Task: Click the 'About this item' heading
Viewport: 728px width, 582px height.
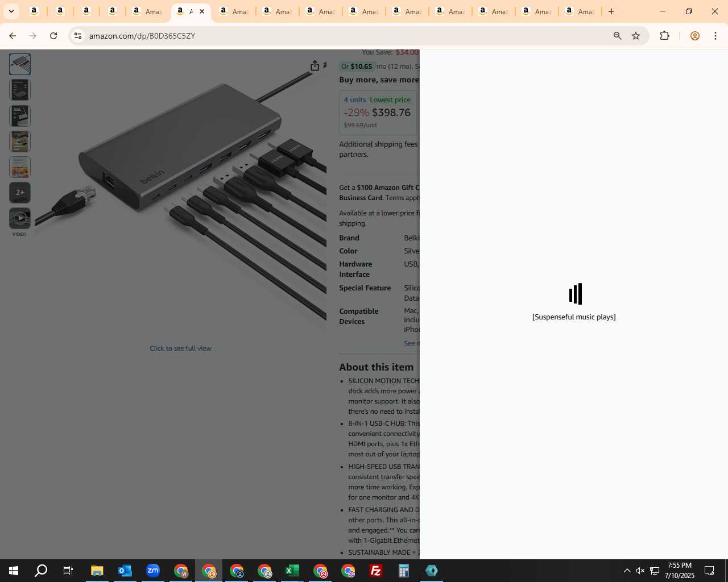Action: tap(377, 367)
